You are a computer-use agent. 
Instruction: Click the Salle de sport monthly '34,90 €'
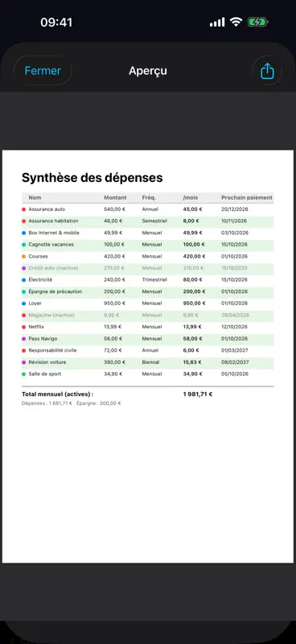(x=192, y=374)
